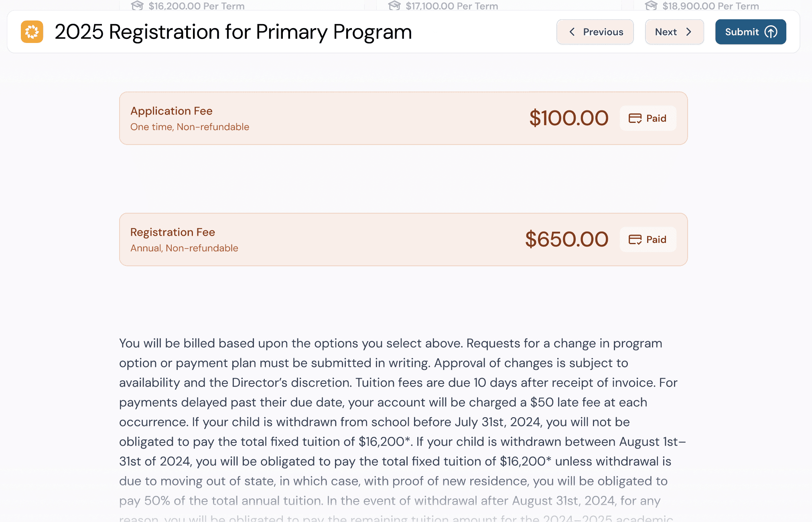This screenshot has width=812, height=522.
Task: Click the card icon beside Application Fee Paid
Action: coord(635,118)
